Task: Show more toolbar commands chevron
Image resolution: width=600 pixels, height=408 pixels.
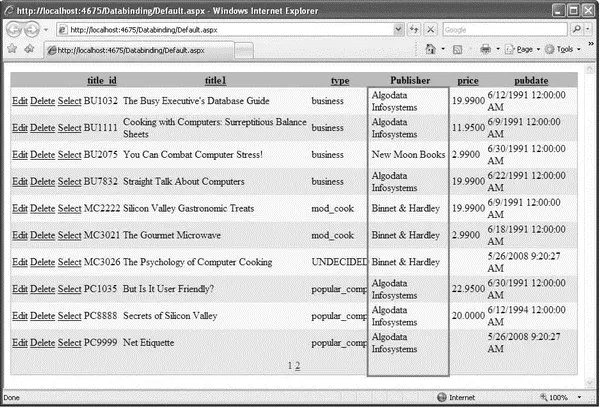Action: click(x=591, y=44)
